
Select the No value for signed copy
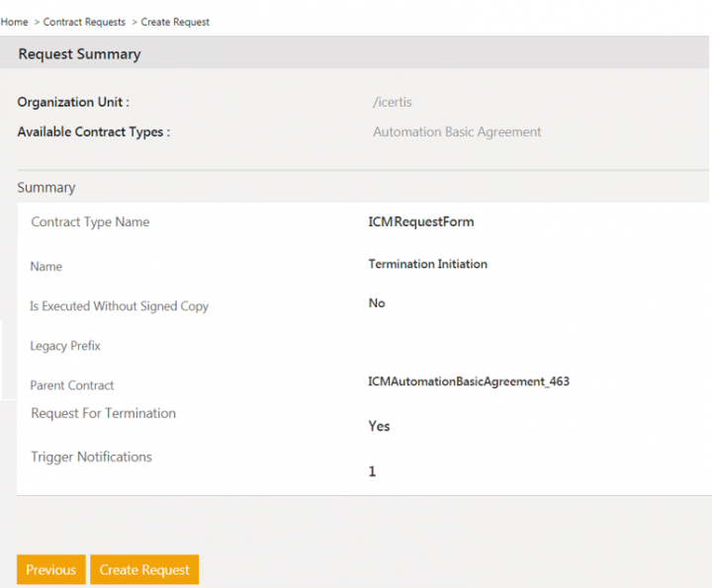(377, 303)
